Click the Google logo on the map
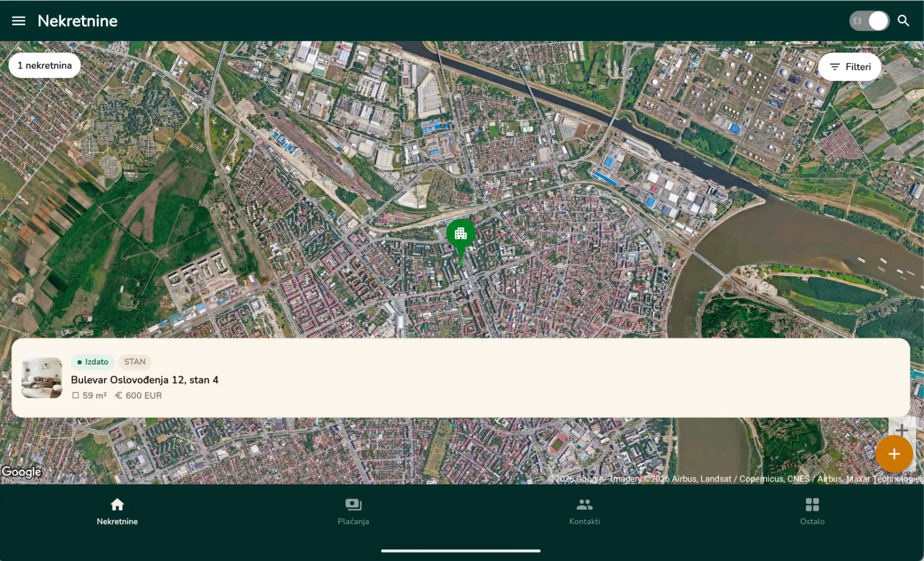The image size is (924, 561). (21, 472)
